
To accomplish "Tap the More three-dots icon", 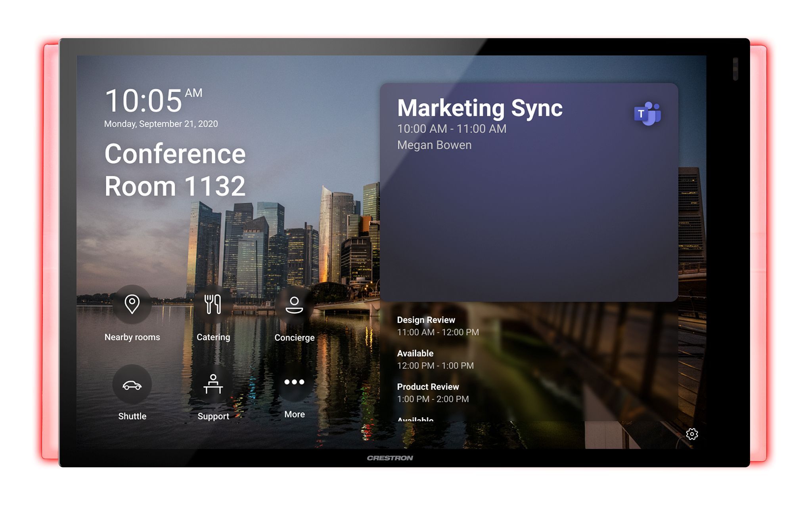I will click(294, 382).
